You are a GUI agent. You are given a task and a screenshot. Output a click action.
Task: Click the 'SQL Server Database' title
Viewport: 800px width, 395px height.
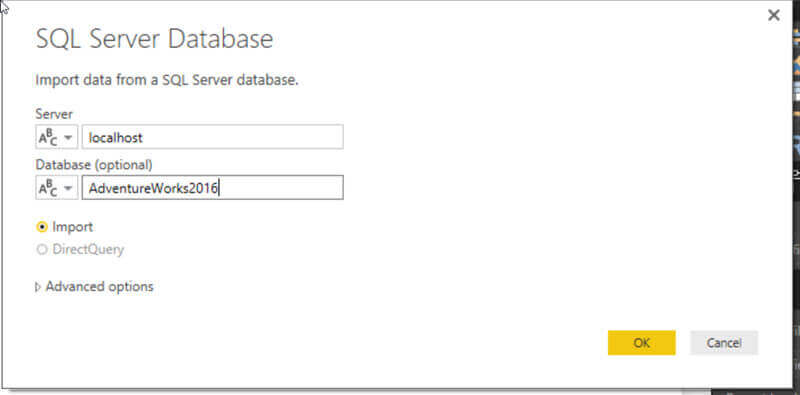pos(155,39)
